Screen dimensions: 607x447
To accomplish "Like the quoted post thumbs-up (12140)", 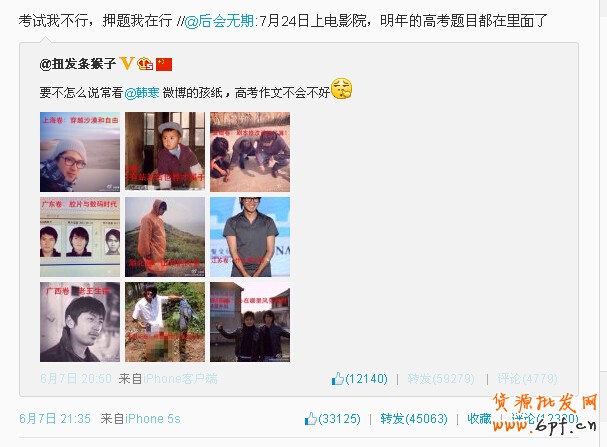I will [x=359, y=378].
